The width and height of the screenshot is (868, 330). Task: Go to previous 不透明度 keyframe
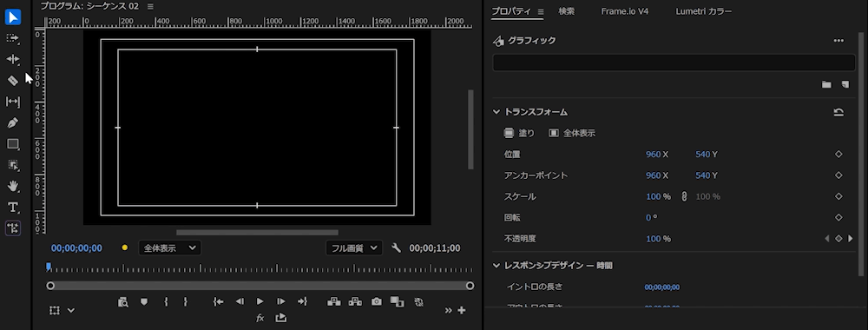(x=827, y=239)
